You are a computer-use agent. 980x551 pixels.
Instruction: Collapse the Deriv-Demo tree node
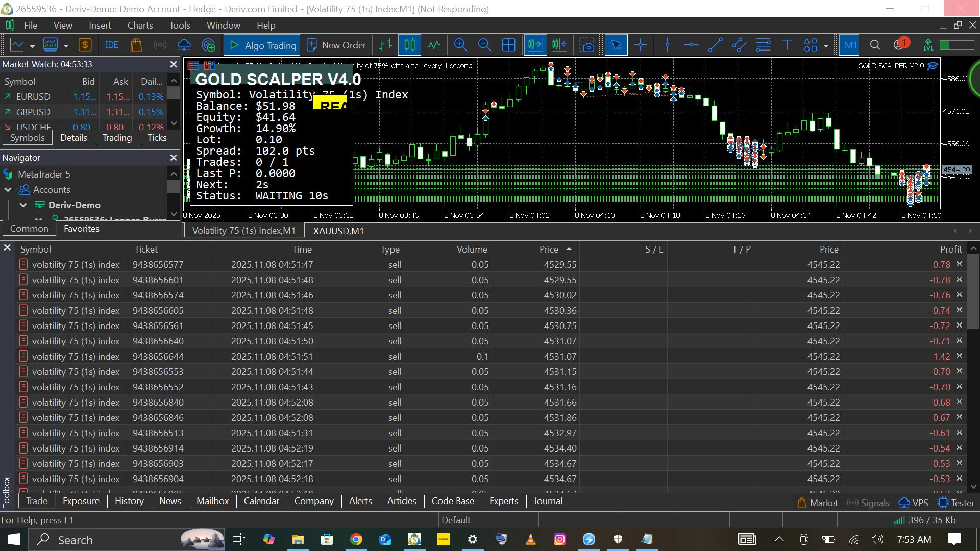click(x=23, y=205)
